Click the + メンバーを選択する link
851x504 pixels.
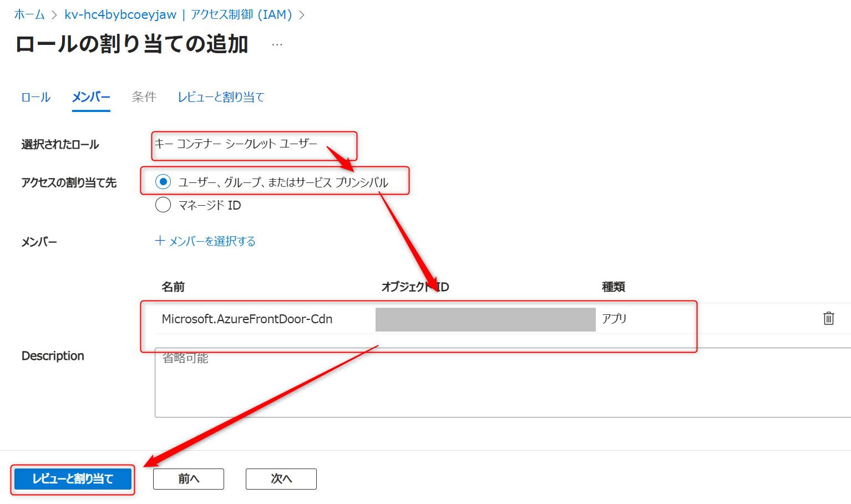[205, 241]
